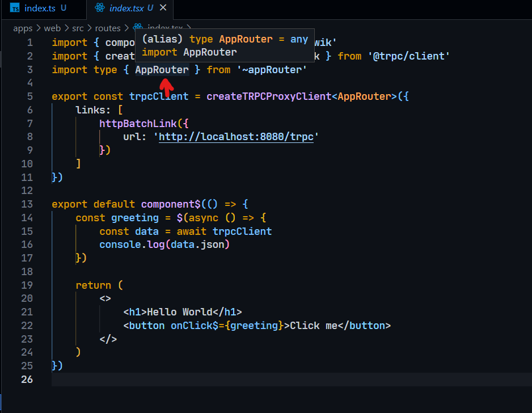This screenshot has height=413, width=532.
Task: Click line number 5 in the gutter
Action: click(x=30, y=96)
